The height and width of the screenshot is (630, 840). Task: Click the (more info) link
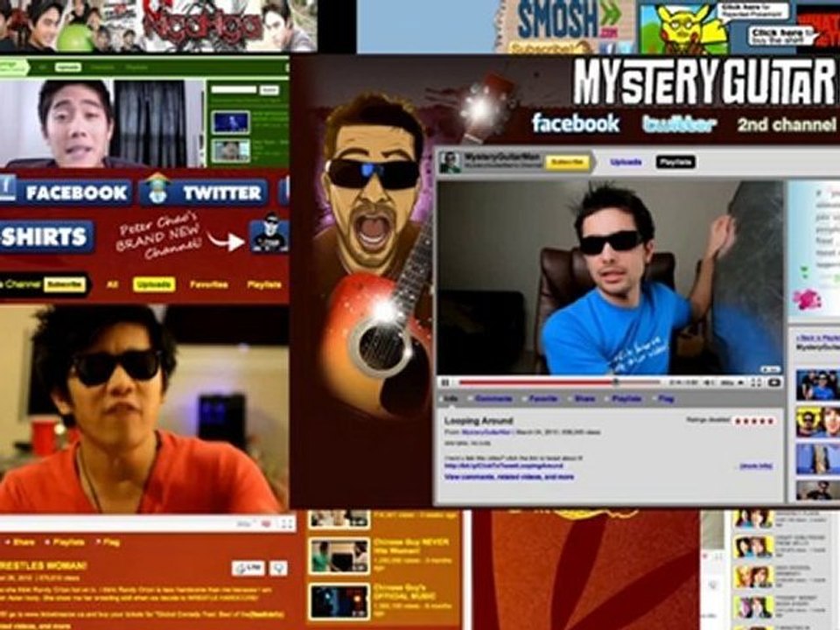755,466
